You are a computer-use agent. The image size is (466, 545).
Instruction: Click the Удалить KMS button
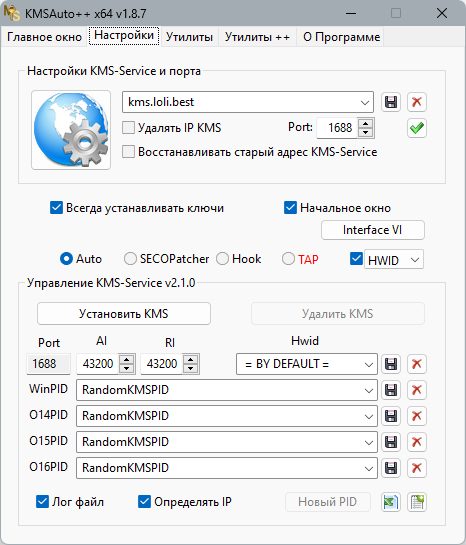click(338, 314)
